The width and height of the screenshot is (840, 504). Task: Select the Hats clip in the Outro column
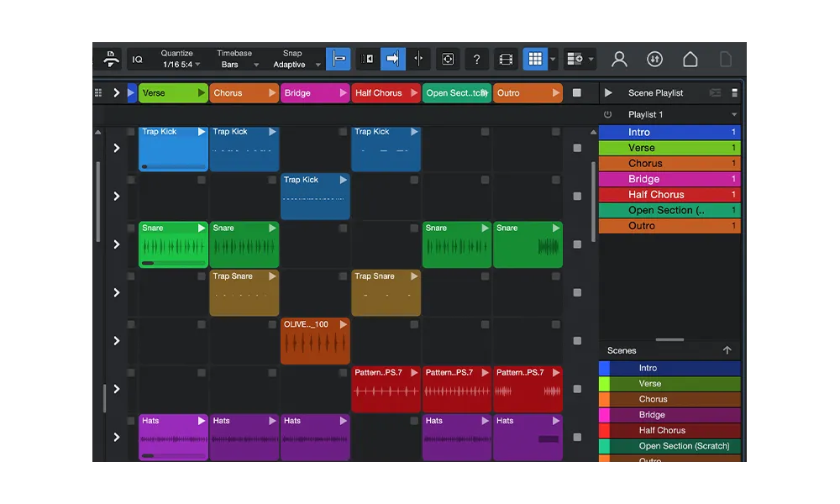528,438
